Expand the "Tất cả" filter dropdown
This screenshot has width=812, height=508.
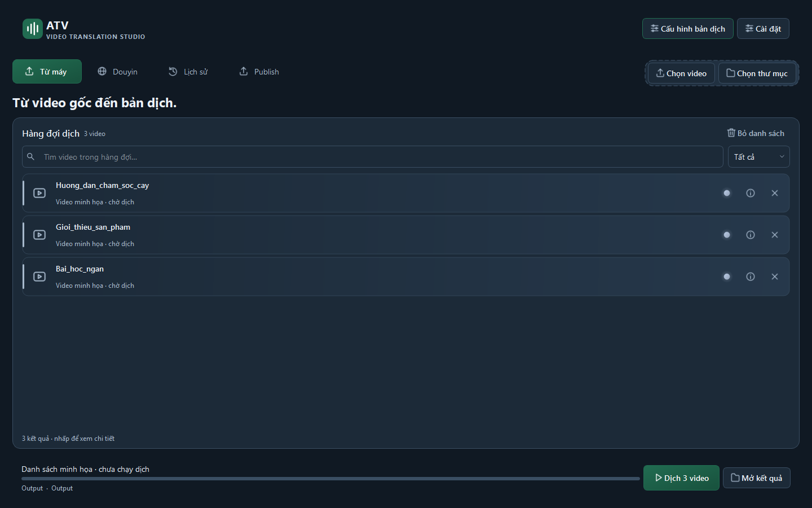click(759, 157)
